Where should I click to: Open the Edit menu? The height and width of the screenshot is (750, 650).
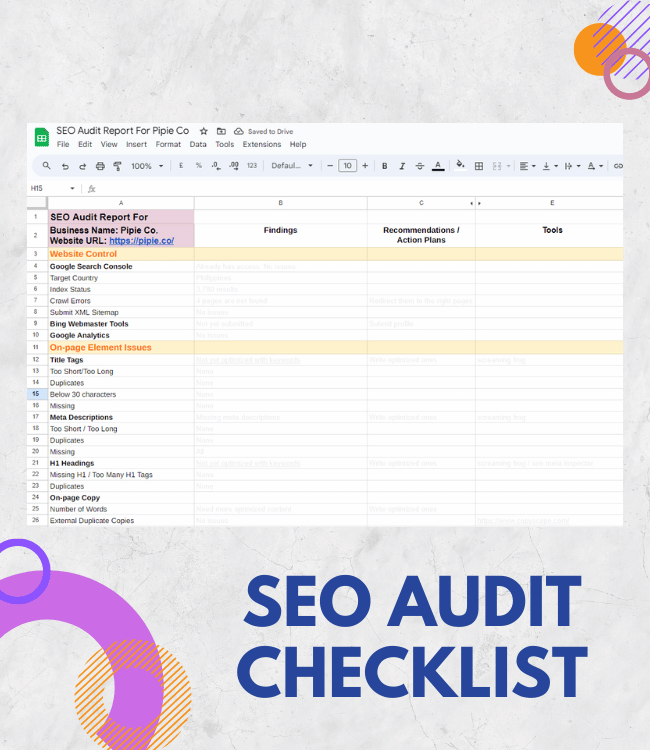(x=85, y=144)
